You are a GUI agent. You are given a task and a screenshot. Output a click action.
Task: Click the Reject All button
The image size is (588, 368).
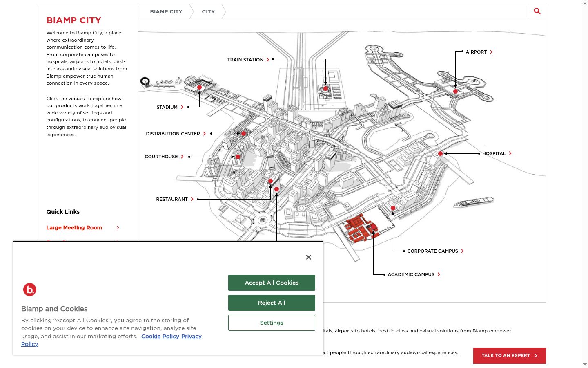[x=272, y=303]
